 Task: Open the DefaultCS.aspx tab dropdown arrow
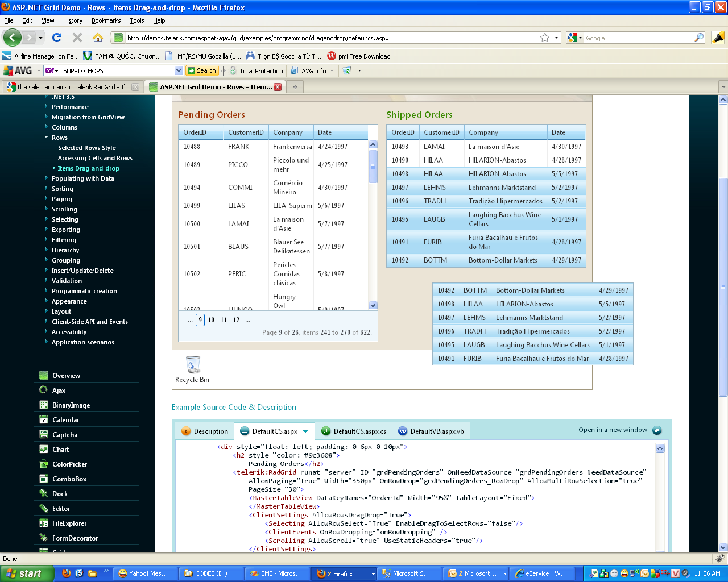(x=305, y=431)
